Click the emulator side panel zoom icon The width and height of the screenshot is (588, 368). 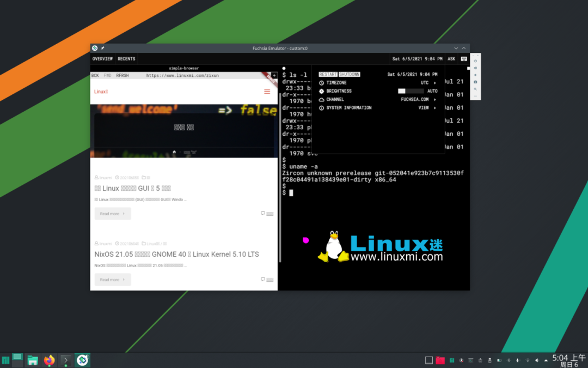point(475,89)
